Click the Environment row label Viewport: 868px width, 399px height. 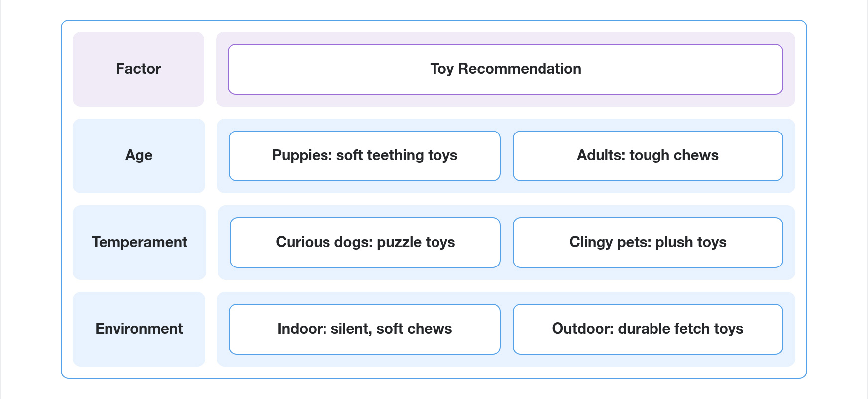[139, 329]
